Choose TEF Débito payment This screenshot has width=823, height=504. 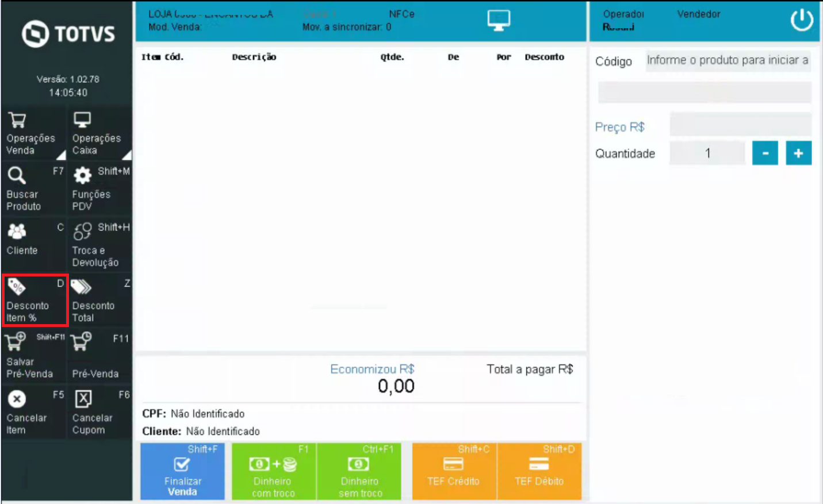point(539,471)
